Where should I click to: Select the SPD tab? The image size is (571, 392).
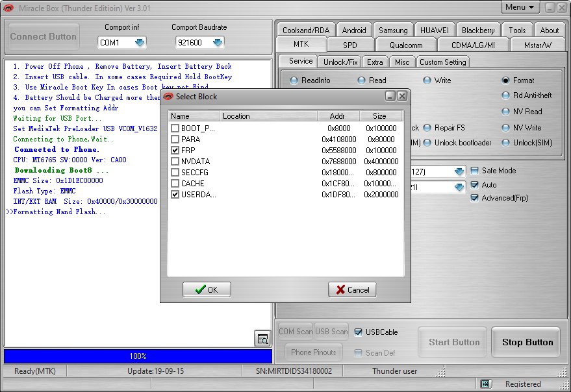[350, 45]
